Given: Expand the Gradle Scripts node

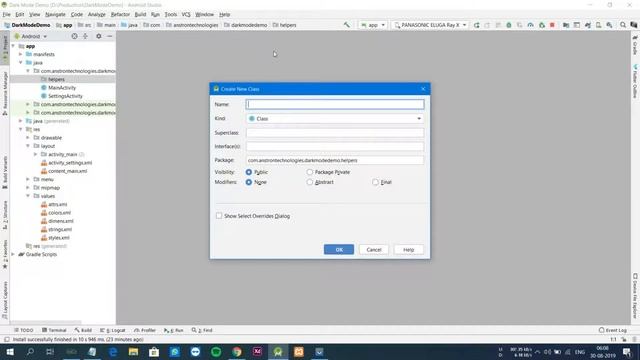Looking at the screenshot, I should point(13,254).
